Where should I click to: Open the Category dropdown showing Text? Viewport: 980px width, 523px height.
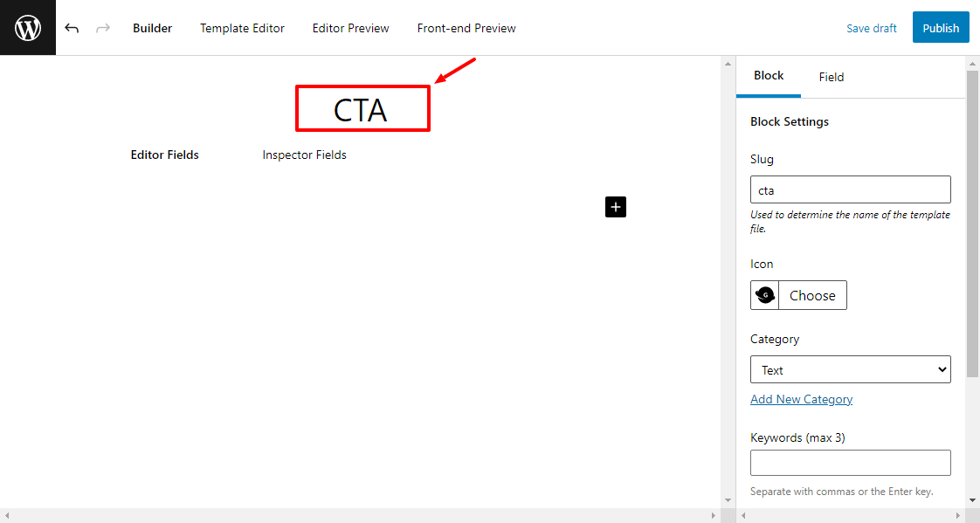tap(850, 370)
